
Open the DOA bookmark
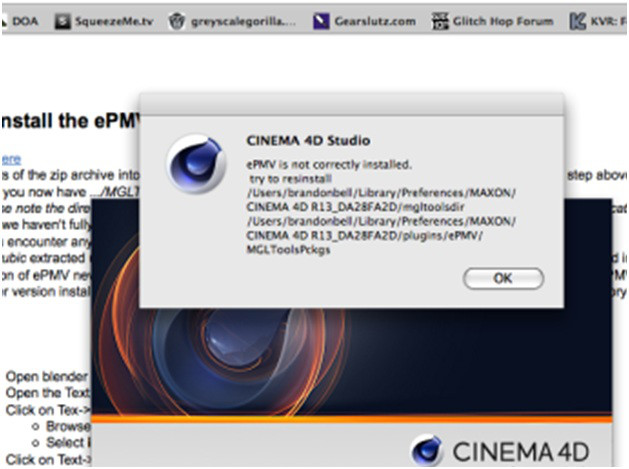[21, 21]
